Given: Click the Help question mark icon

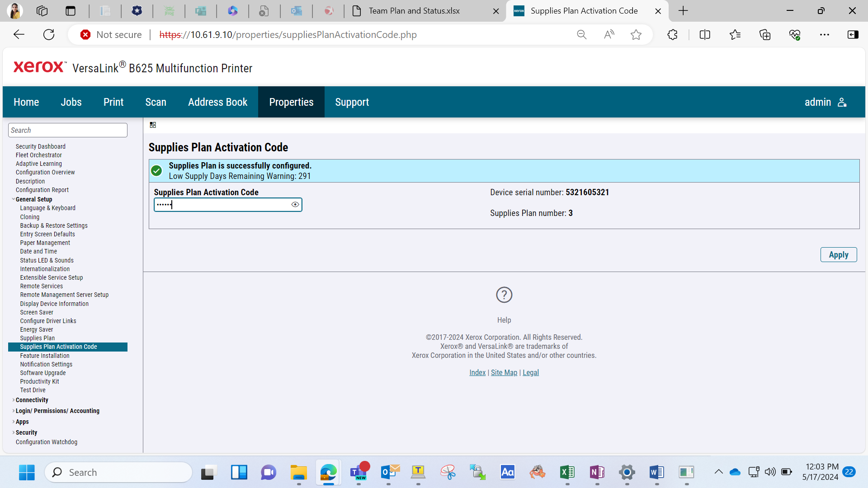Looking at the screenshot, I should pos(504,295).
